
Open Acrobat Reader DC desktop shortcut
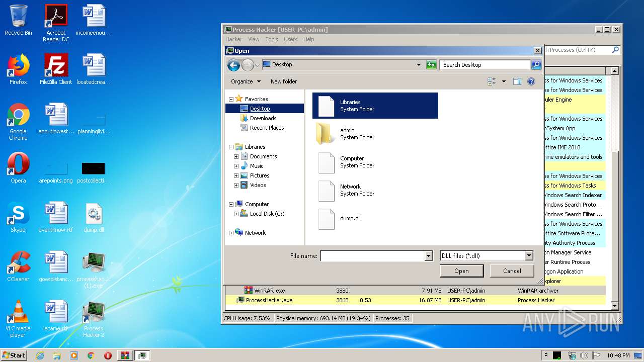[56, 23]
